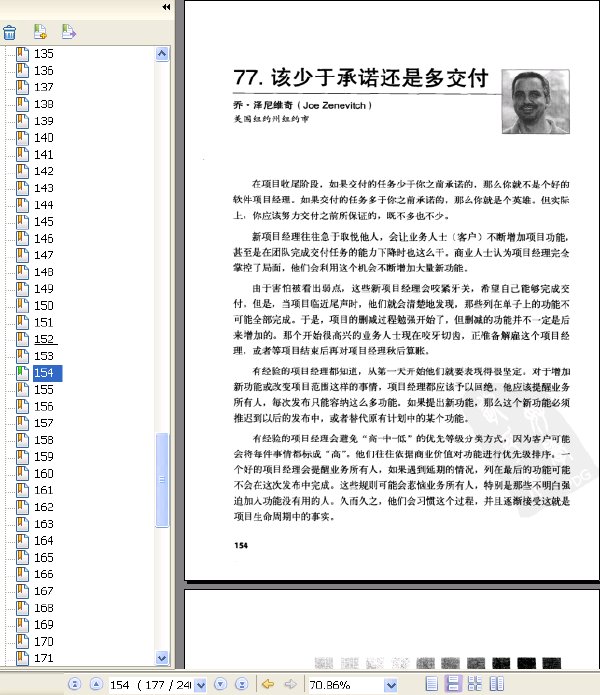600x695 pixels.
Task: Open bookmark 168
Action: (x=43, y=608)
